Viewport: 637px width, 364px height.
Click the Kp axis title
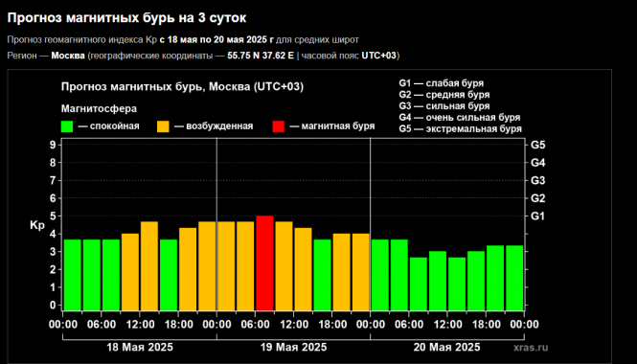pyautogui.click(x=37, y=225)
